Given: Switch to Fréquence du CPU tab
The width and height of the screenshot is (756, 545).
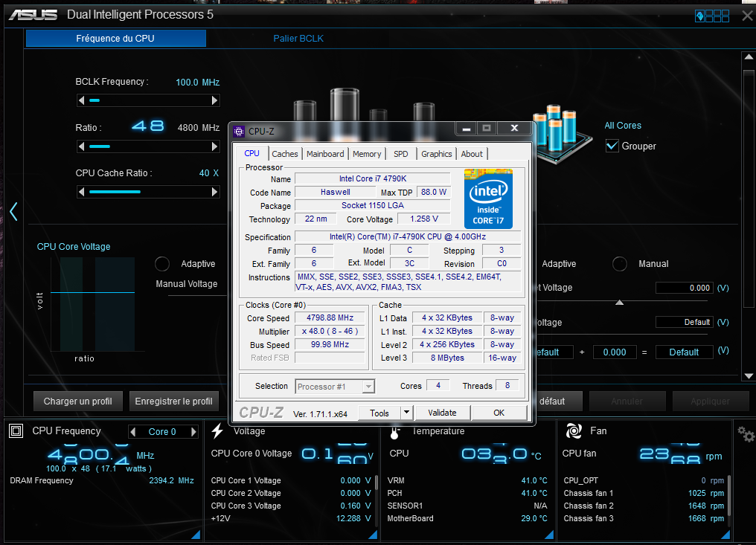Looking at the screenshot, I should pyautogui.click(x=116, y=39).
